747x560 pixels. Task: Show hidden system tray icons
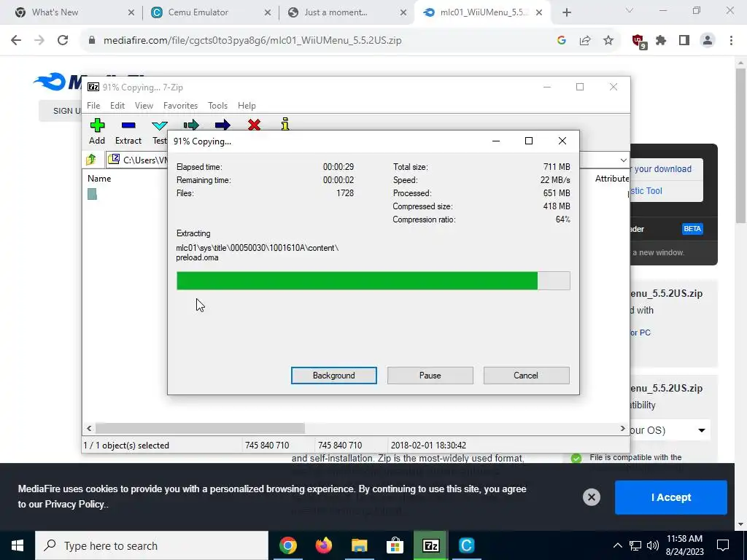pyautogui.click(x=617, y=545)
